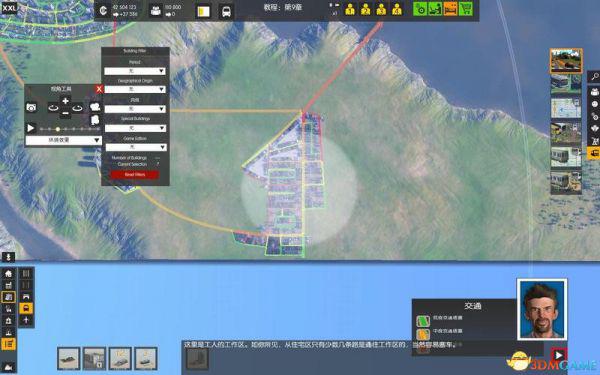Click the red Reset Filters button
Image resolution: width=600 pixels, height=375 pixels.
point(135,174)
